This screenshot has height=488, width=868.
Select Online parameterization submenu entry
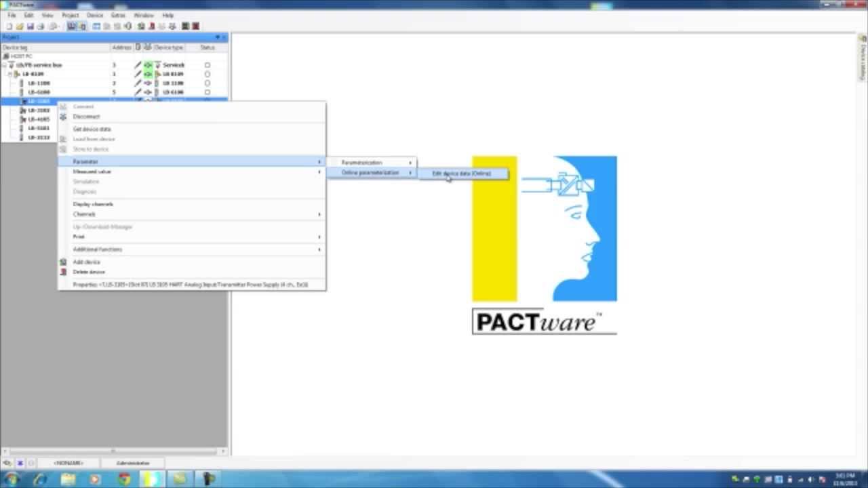pos(371,173)
